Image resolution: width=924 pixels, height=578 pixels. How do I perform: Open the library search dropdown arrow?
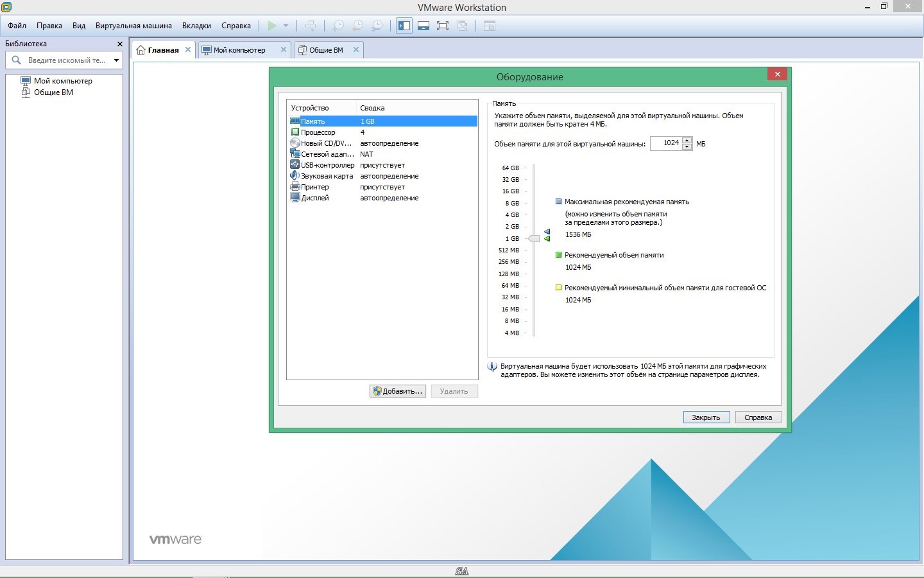click(116, 60)
